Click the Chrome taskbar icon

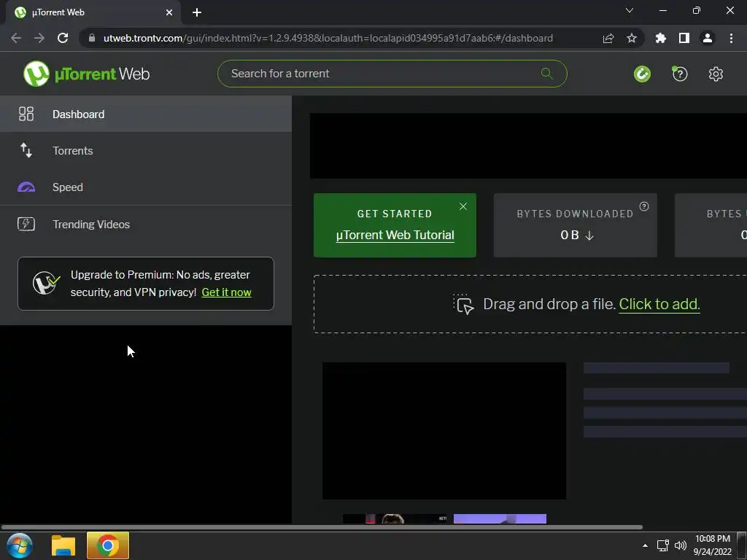[x=108, y=545]
